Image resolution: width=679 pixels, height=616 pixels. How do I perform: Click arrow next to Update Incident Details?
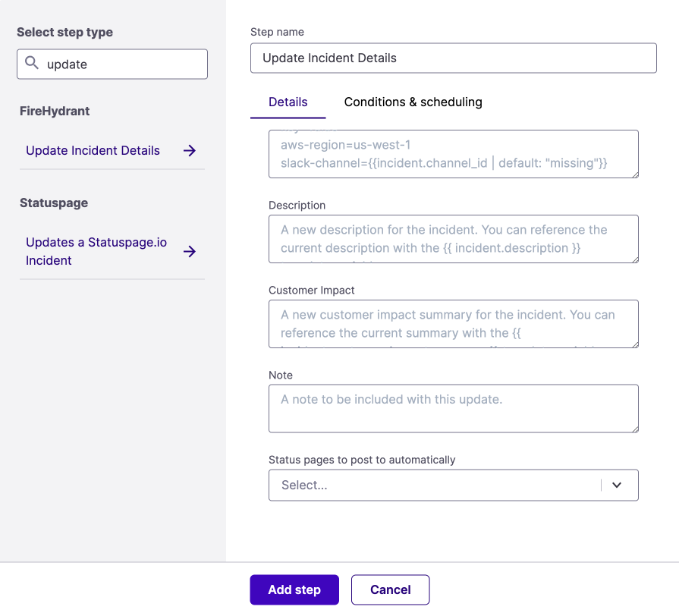189,151
